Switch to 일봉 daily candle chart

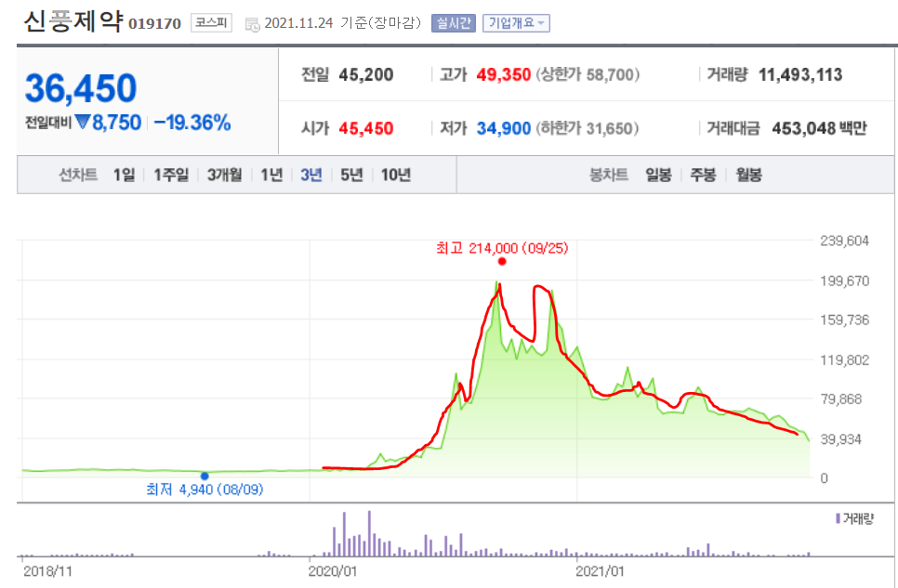pos(658,175)
